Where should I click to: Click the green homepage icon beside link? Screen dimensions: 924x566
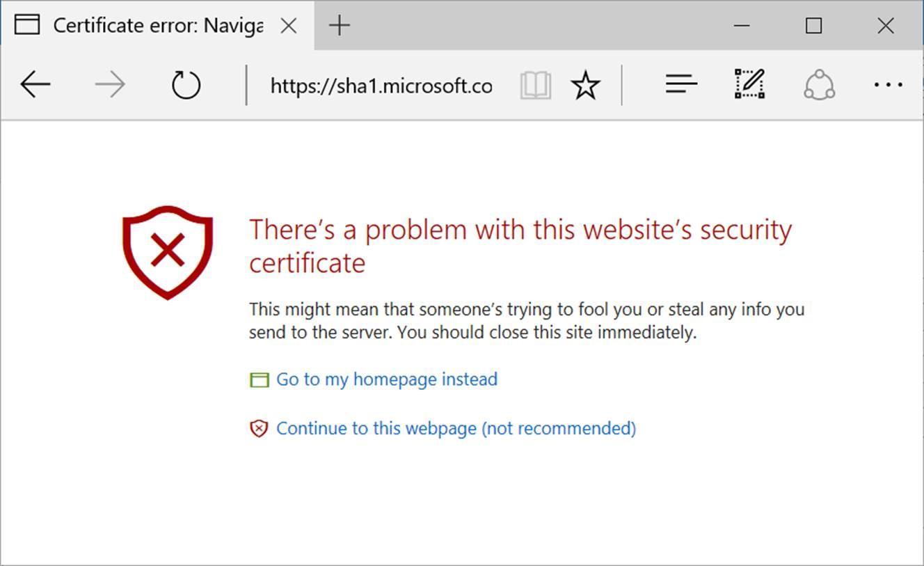(x=259, y=380)
